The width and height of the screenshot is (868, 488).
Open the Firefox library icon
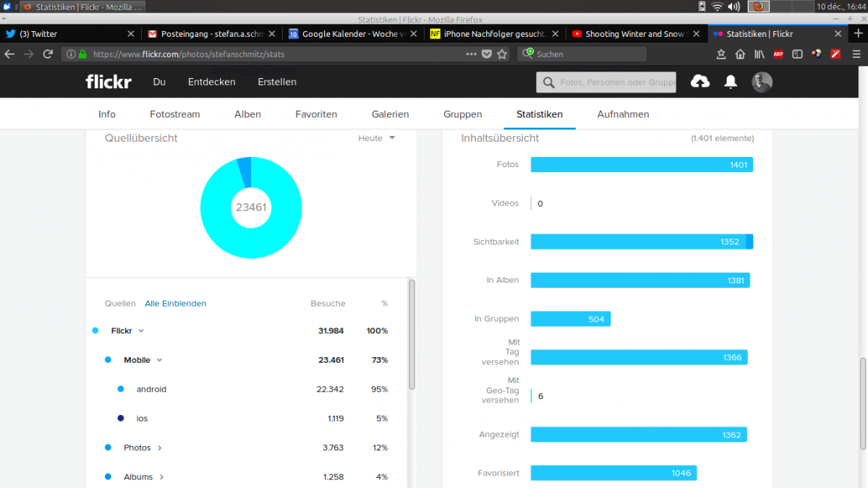point(759,54)
